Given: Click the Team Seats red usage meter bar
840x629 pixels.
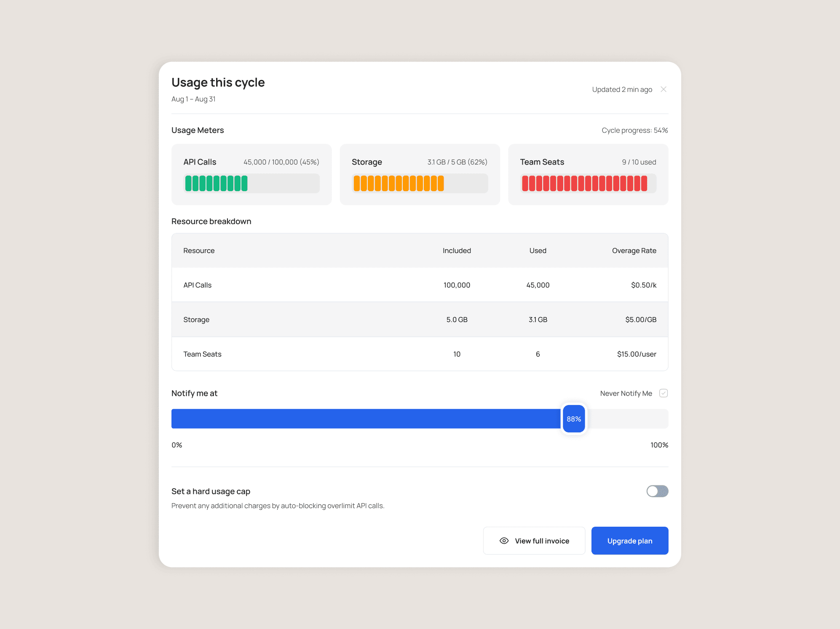Looking at the screenshot, I should pyautogui.click(x=588, y=184).
